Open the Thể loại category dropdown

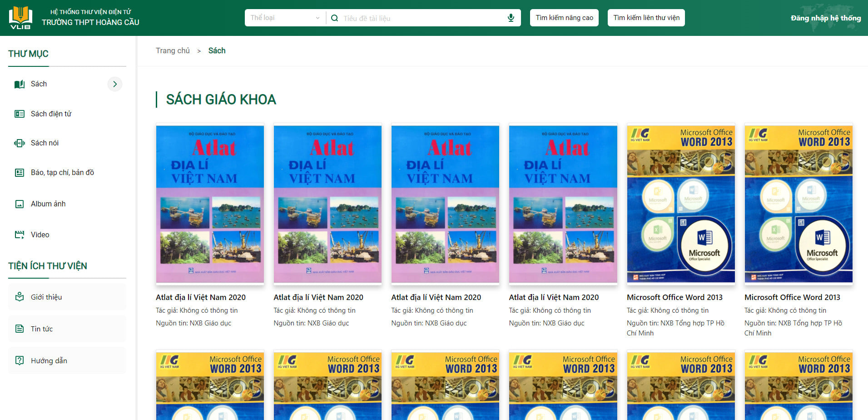pos(285,18)
